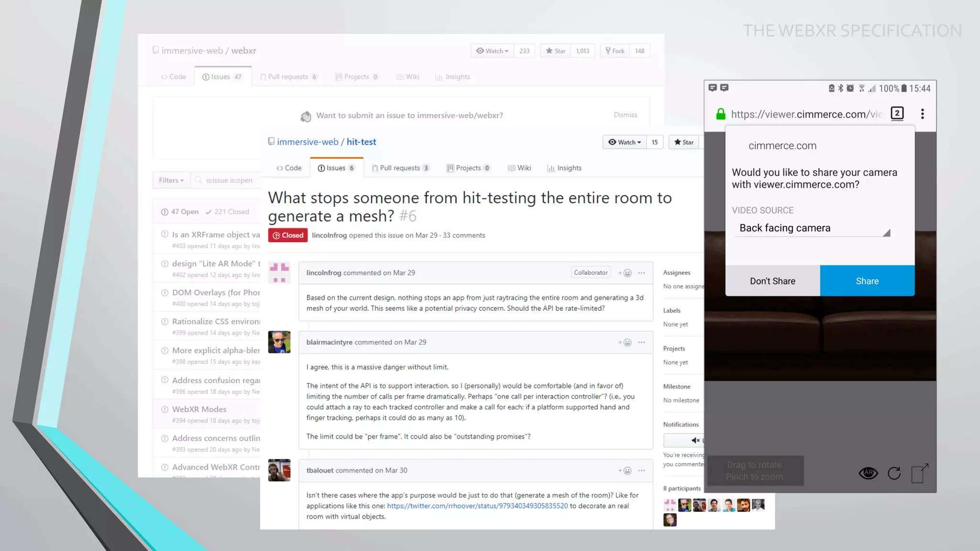Open the browser tab count icon
Image resolution: width=980 pixels, height=551 pixels.
[x=897, y=113]
